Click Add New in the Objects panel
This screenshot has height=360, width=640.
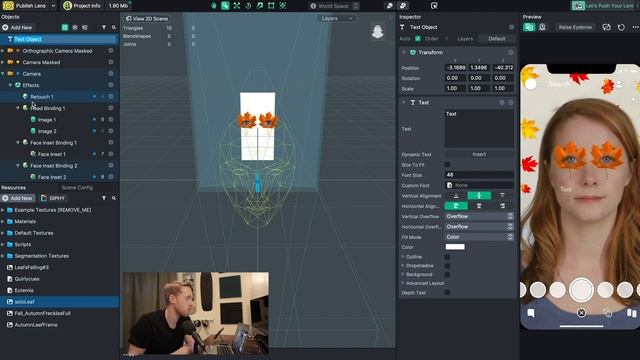pyautogui.click(x=17, y=27)
